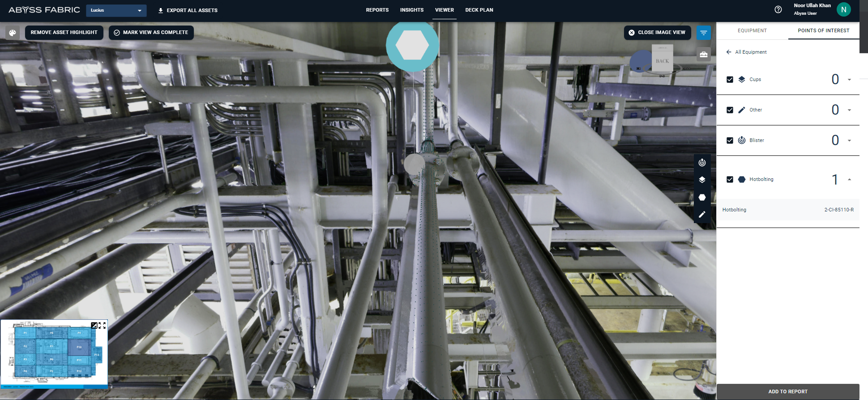868x400 pixels.
Task: Expand the Other category arrow
Action: [x=849, y=110]
